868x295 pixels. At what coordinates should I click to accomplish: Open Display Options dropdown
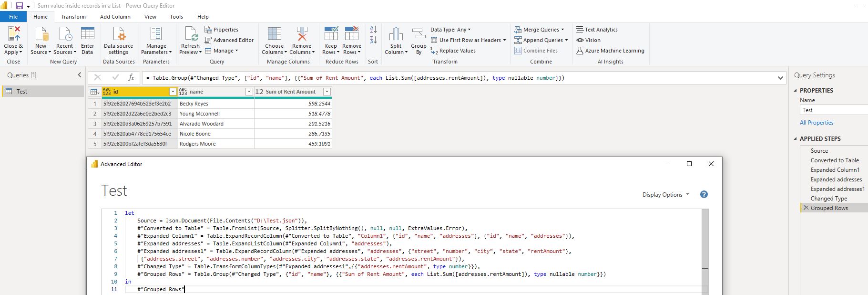pos(665,194)
